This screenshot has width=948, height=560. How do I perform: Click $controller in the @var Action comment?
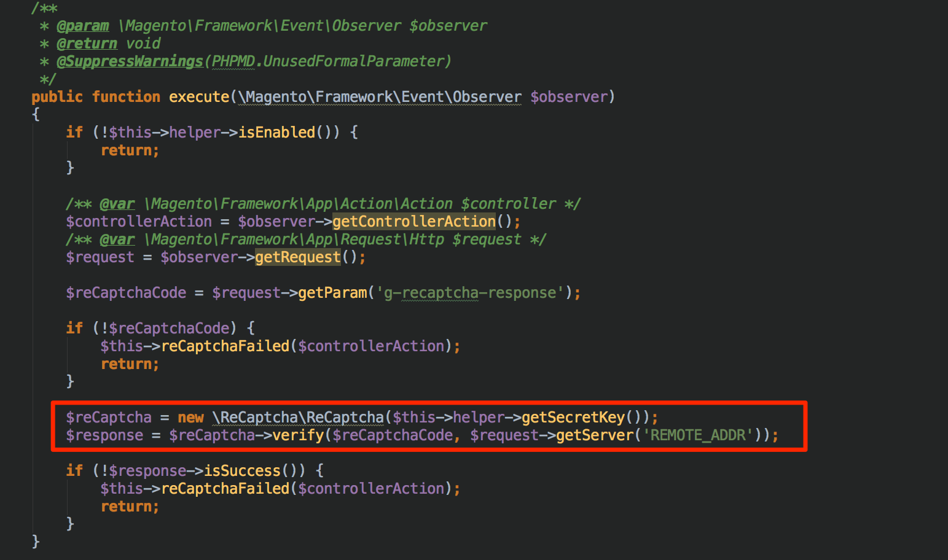pos(508,204)
